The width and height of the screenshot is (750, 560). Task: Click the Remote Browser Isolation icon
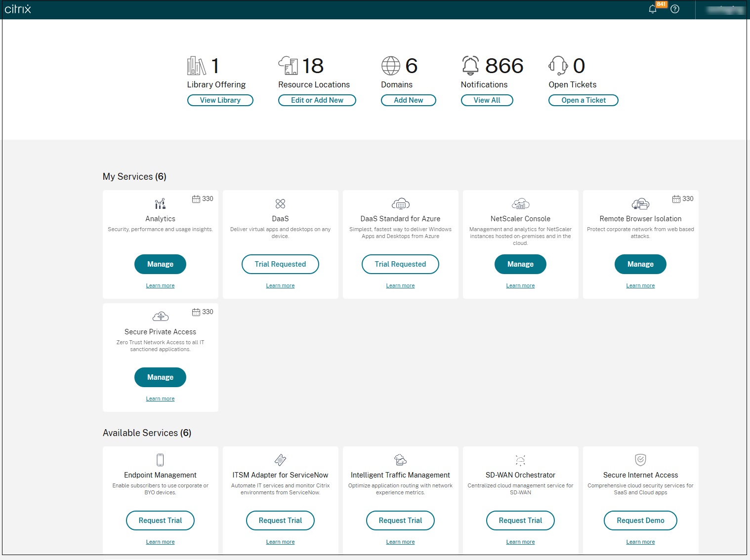tap(640, 203)
